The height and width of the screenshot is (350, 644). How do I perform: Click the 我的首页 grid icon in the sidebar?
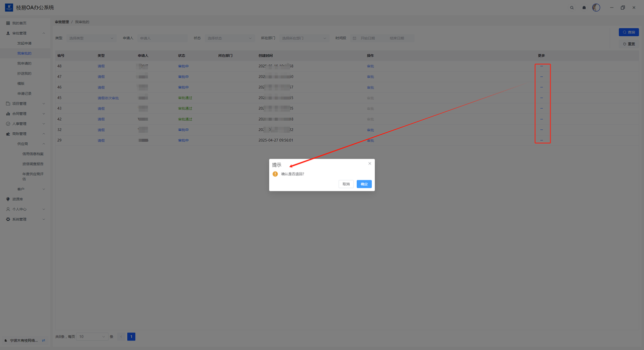[x=8, y=23]
